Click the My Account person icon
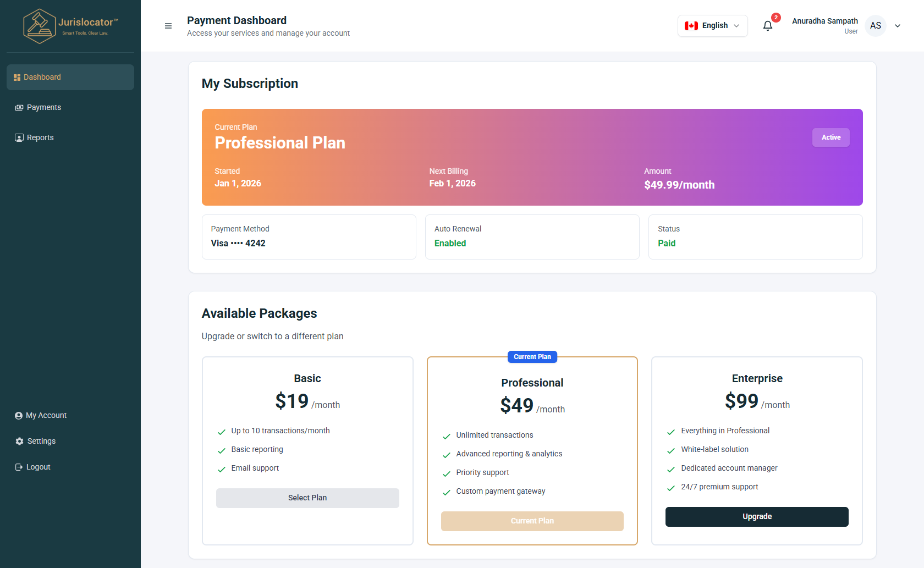This screenshot has width=924, height=568. pos(19,416)
